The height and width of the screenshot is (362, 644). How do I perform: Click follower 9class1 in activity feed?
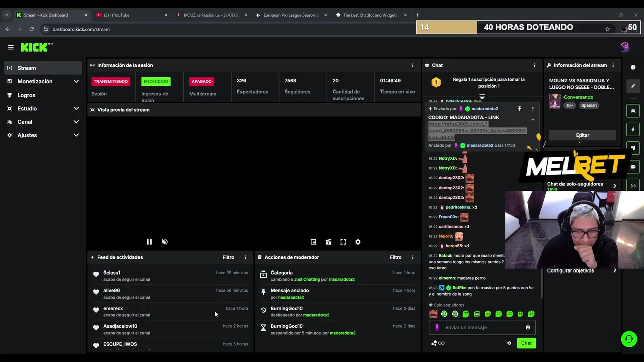[x=112, y=273]
